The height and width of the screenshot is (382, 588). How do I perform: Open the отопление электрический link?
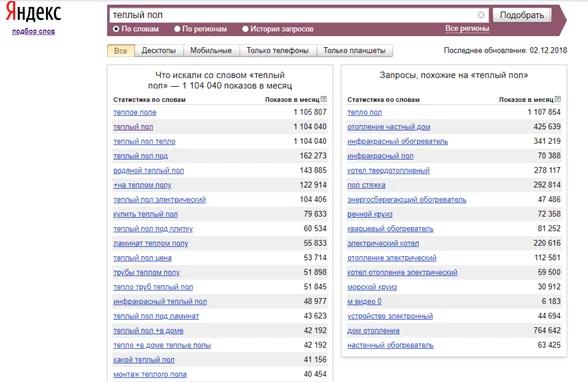point(392,258)
